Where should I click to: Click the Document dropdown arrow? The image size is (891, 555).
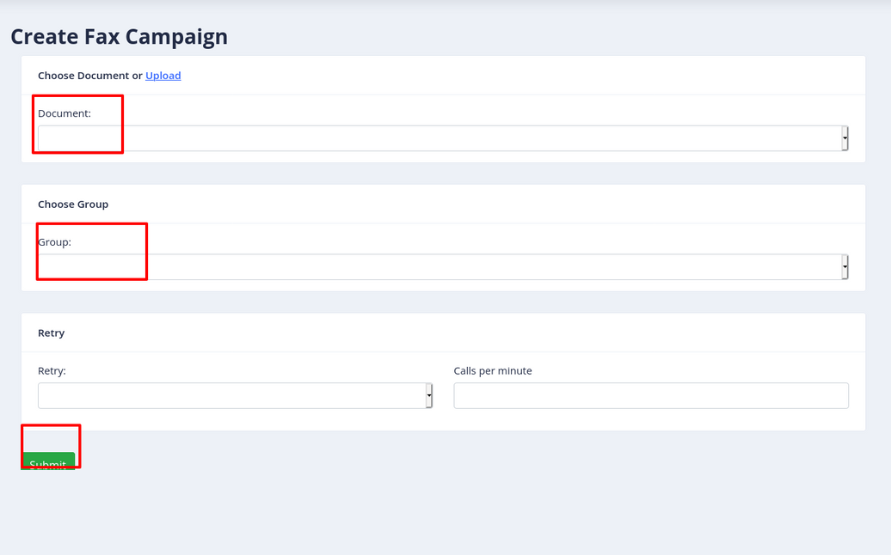pyautogui.click(x=845, y=139)
